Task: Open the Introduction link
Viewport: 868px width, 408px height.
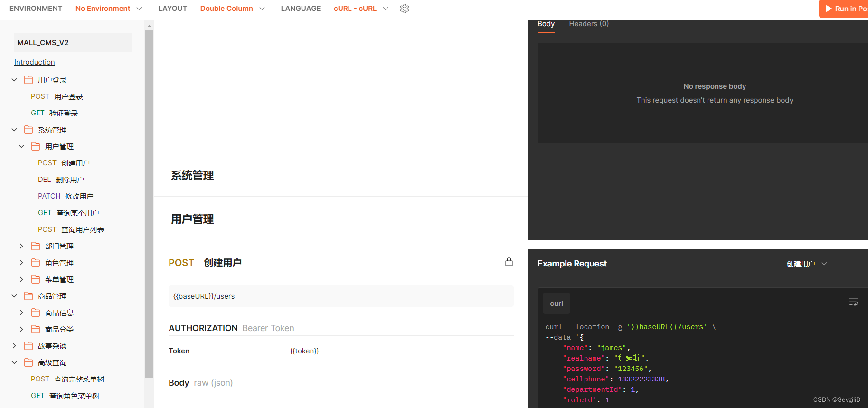Action: tap(34, 62)
